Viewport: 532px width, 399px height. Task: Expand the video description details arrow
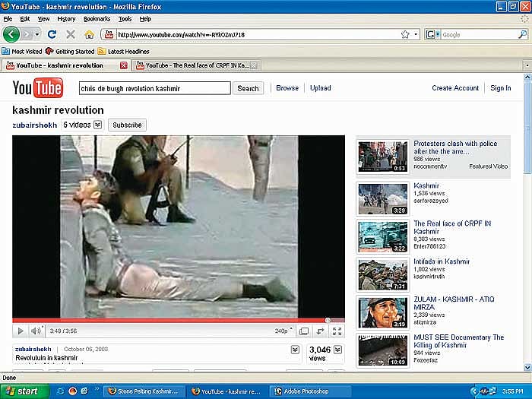click(295, 350)
